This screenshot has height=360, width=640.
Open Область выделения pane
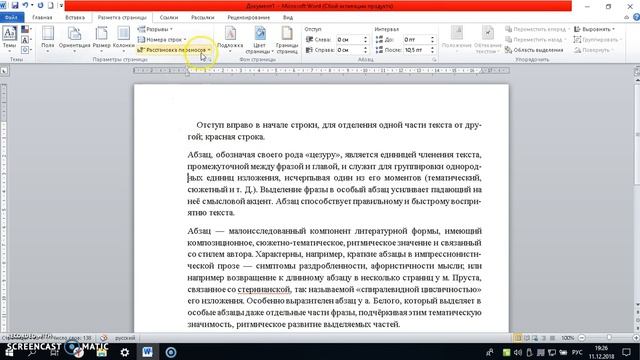(x=534, y=50)
